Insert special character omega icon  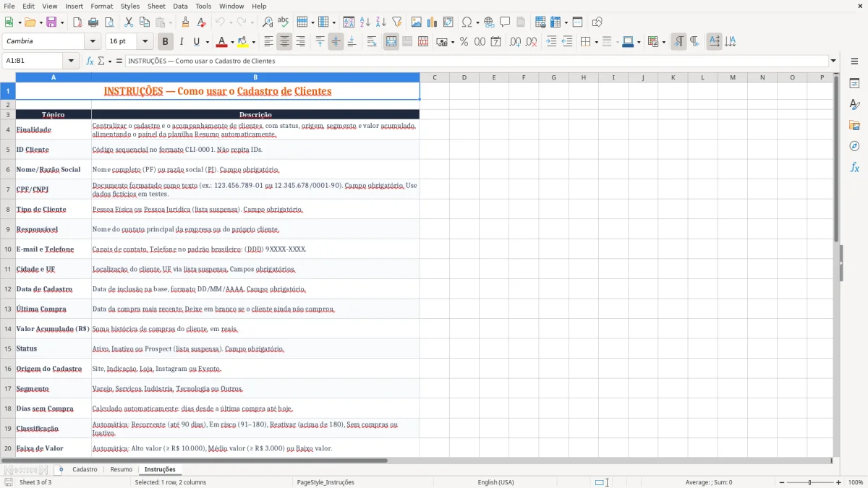pyautogui.click(x=467, y=22)
